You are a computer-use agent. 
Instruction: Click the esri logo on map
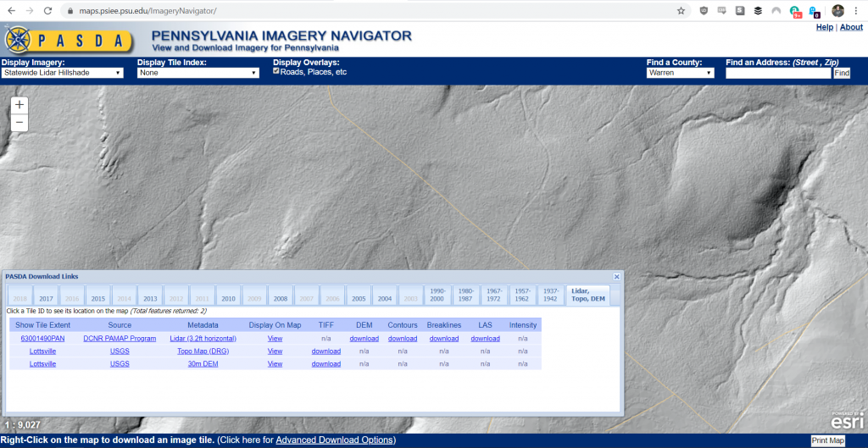coord(847,422)
